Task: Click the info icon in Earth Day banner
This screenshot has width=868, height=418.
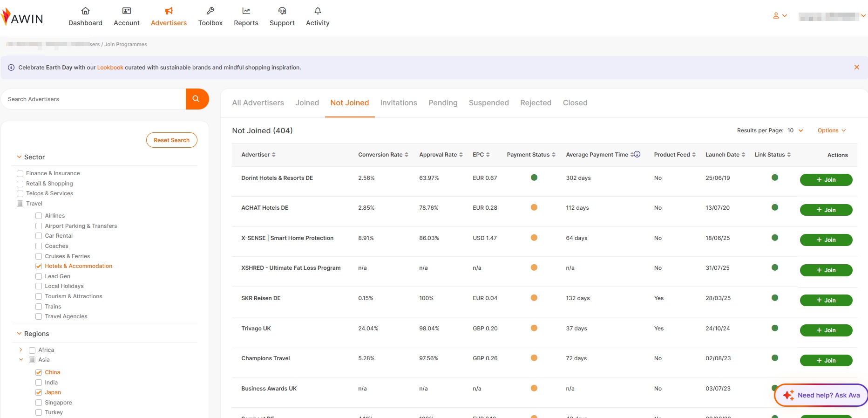Action: click(11, 68)
